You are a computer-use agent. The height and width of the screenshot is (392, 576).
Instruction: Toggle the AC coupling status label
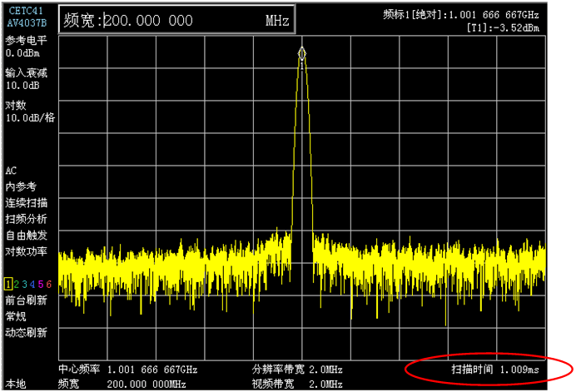(x=11, y=171)
